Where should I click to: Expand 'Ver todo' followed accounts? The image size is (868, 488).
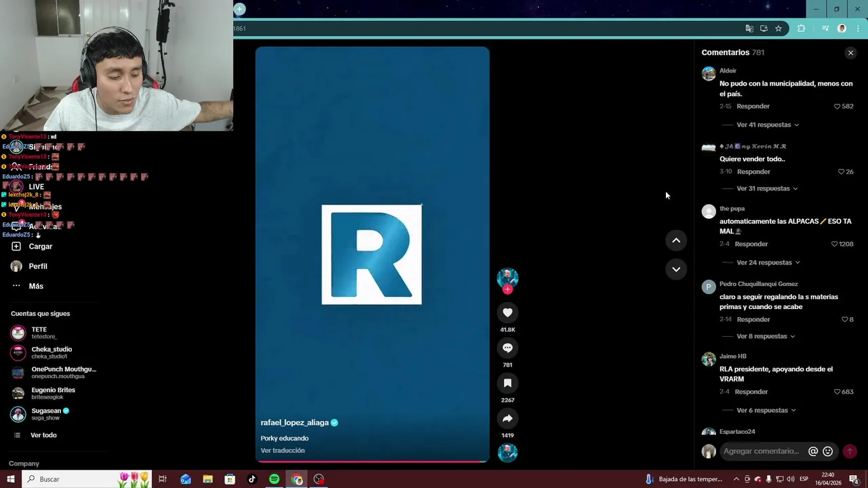click(35, 435)
